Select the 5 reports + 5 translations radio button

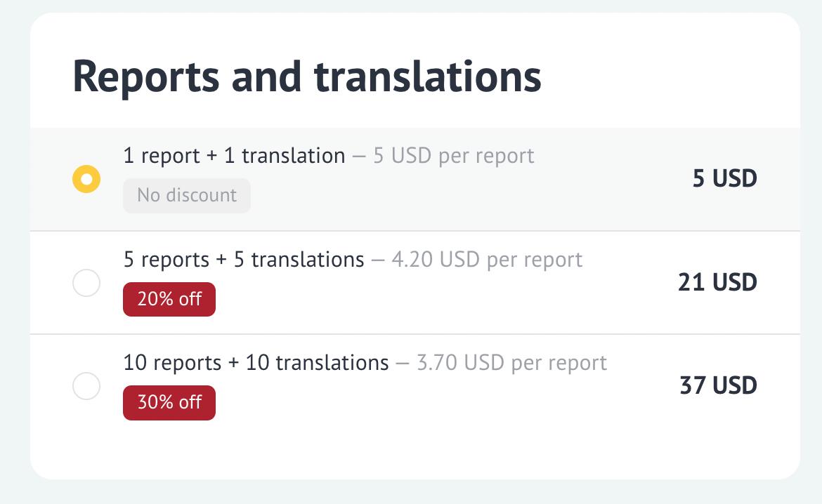pos(86,283)
